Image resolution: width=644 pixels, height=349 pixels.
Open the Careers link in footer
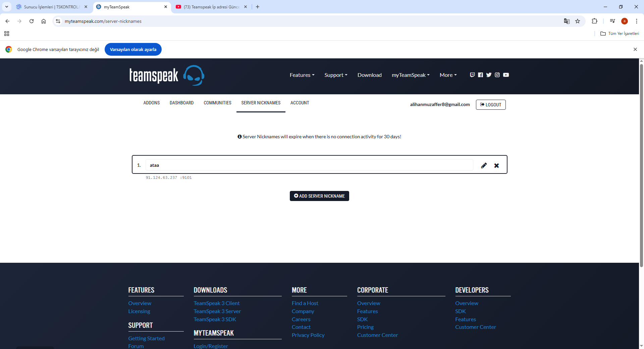(x=301, y=319)
